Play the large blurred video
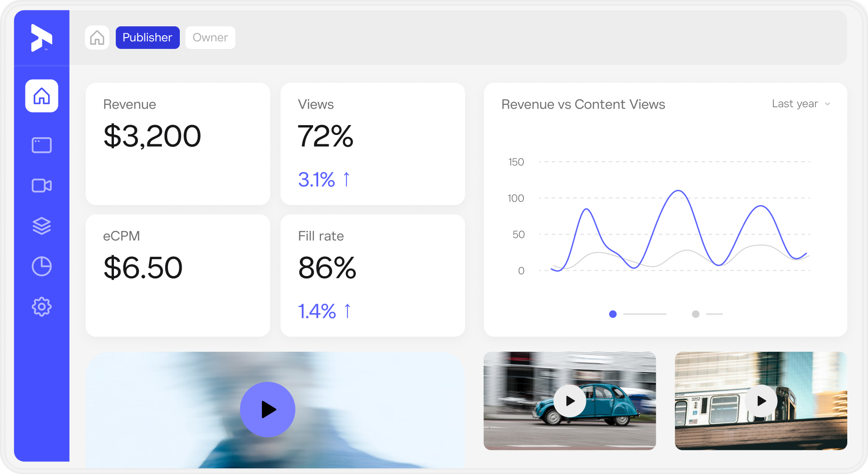Image resolution: width=868 pixels, height=474 pixels. pos(268,410)
